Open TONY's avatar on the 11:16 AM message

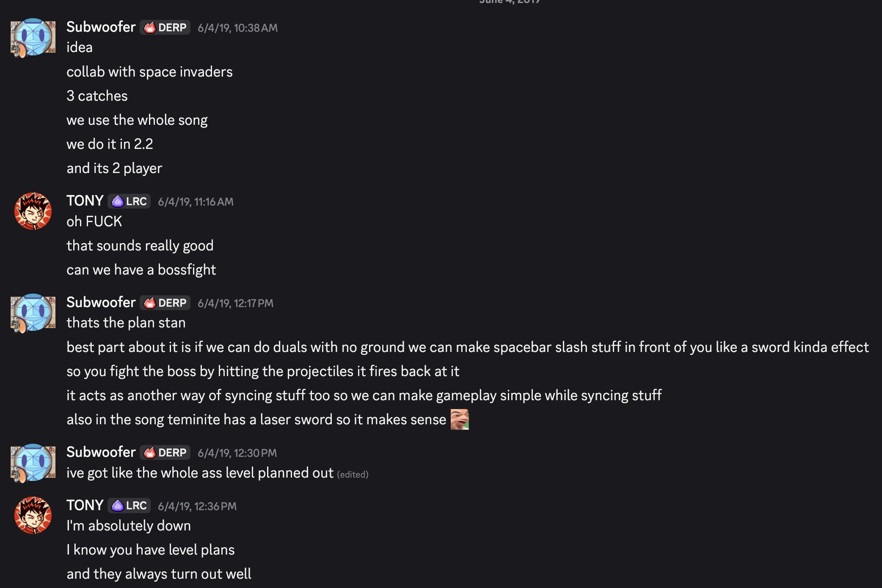(x=33, y=211)
